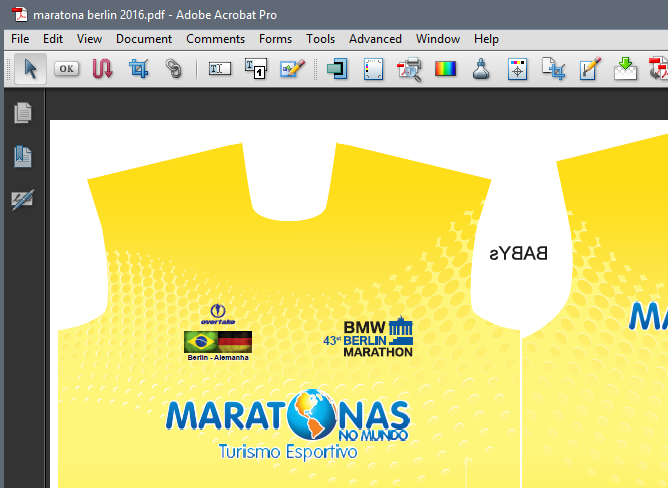Select the Link chain tool

click(174, 69)
